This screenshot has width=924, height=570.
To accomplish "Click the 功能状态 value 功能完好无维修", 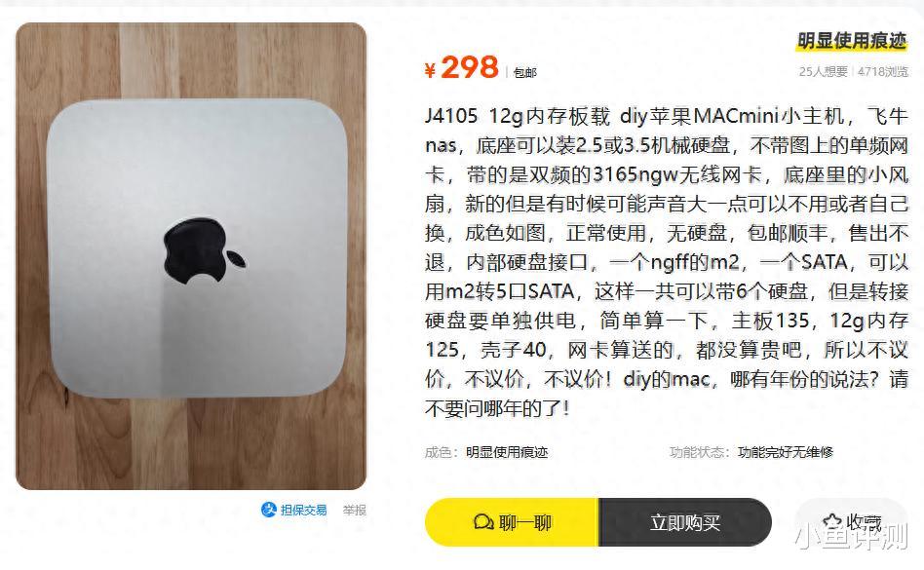I will coord(785,452).
